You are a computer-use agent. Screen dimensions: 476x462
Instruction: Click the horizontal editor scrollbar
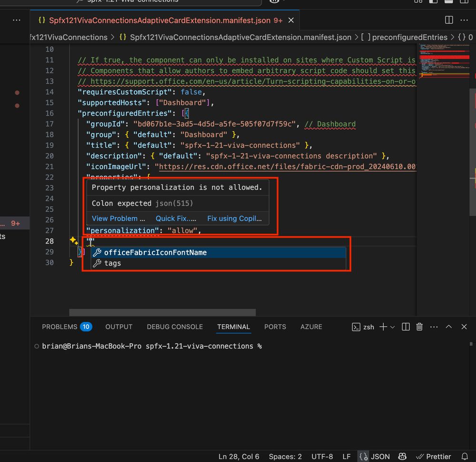click(x=162, y=312)
